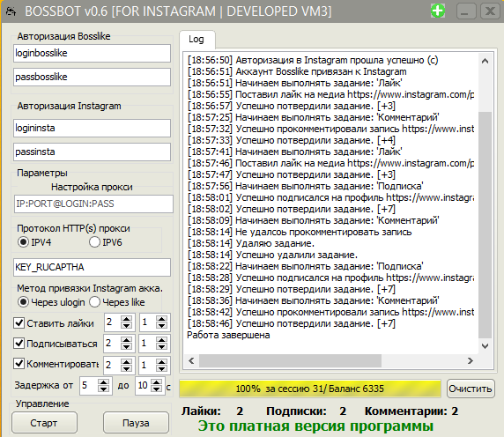Click the log scroll down arrow

485,345
